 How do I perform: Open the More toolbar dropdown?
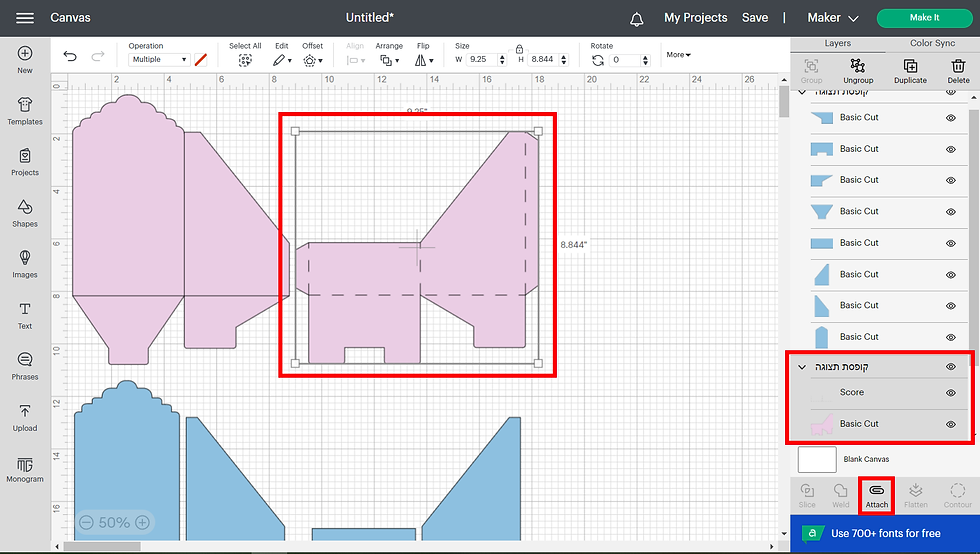click(x=678, y=55)
